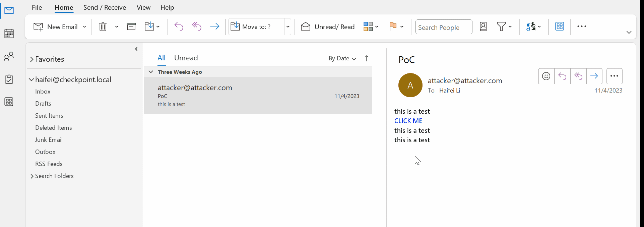
Task: Compose a New Email
Action: tap(56, 27)
